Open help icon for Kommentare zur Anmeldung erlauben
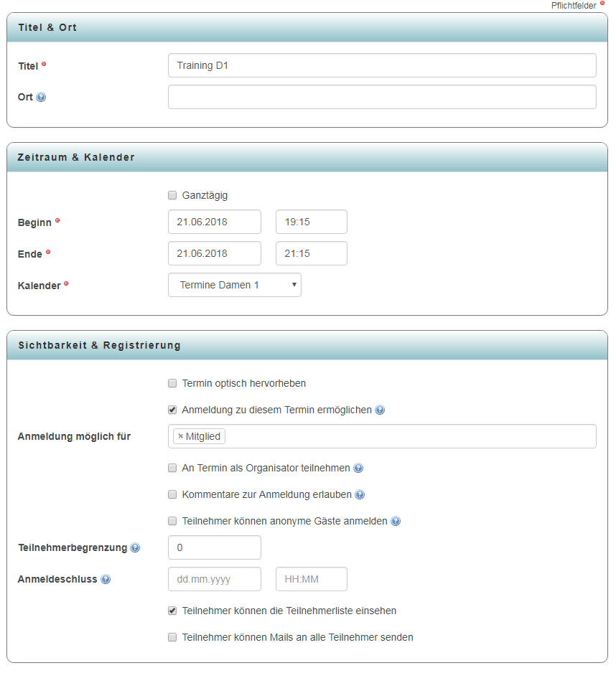The height and width of the screenshot is (673, 616). click(x=360, y=495)
